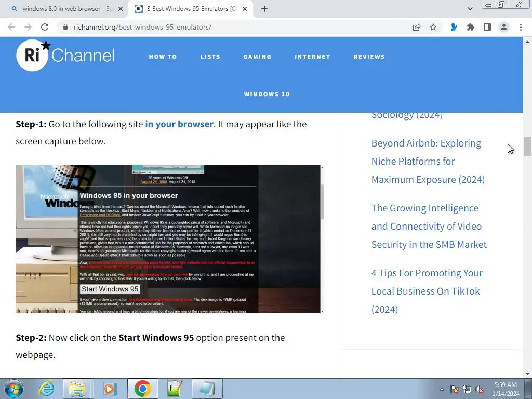
Task: Open the Action Center flag icon
Action: click(x=455, y=389)
